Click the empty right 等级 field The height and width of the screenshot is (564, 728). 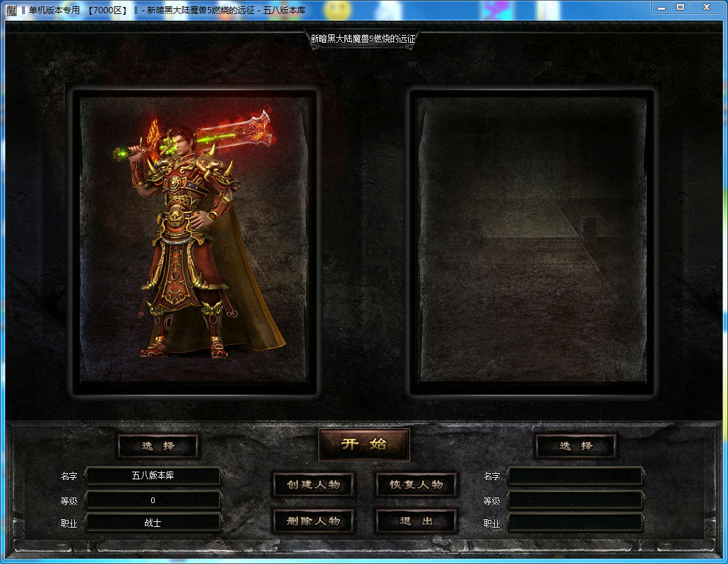click(x=575, y=500)
